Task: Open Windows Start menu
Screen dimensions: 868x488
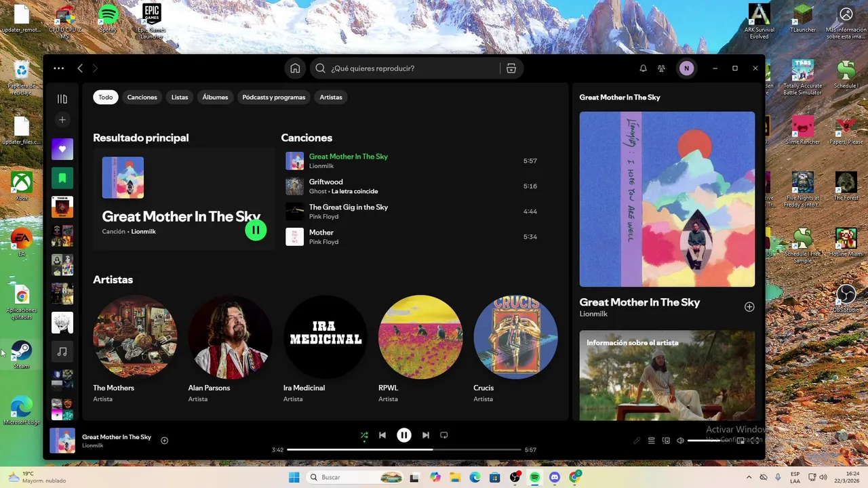Action: point(294,478)
